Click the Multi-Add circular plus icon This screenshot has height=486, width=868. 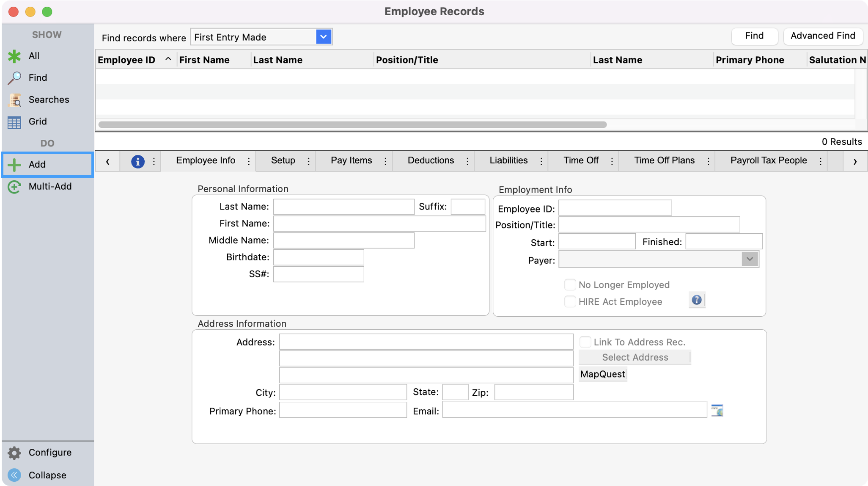click(14, 187)
